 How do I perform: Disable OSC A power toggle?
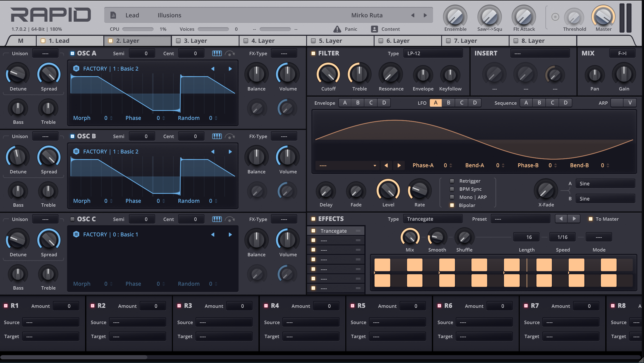(72, 53)
